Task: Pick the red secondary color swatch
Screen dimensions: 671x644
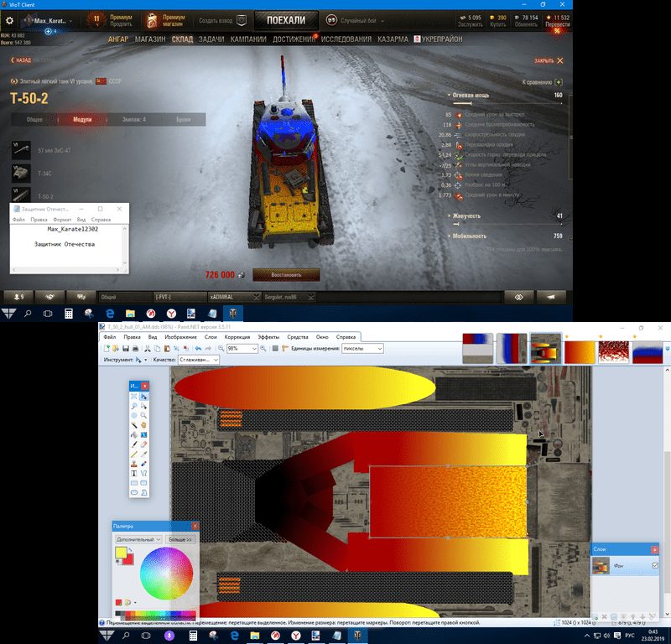Action: pos(131,562)
